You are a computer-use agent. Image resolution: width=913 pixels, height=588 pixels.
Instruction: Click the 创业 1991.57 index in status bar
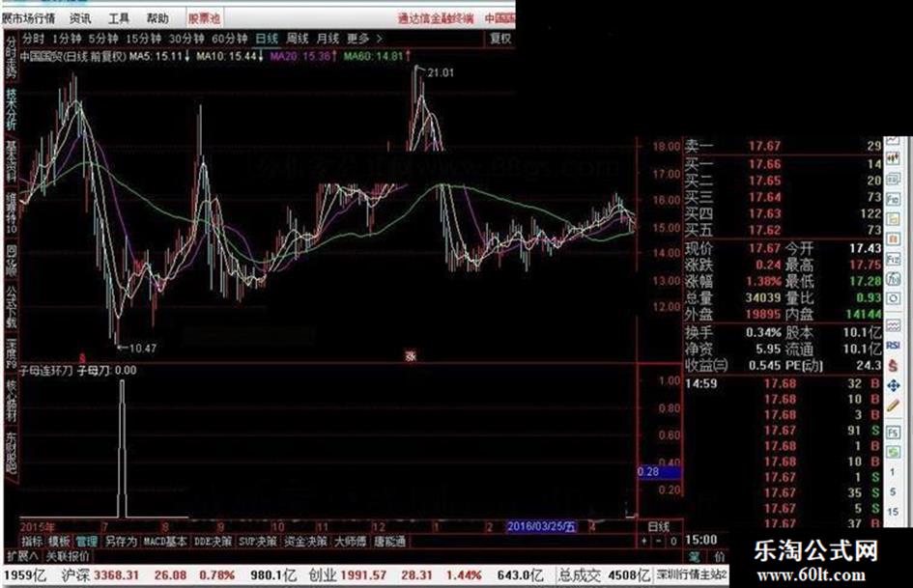pyautogui.click(x=348, y=575)
